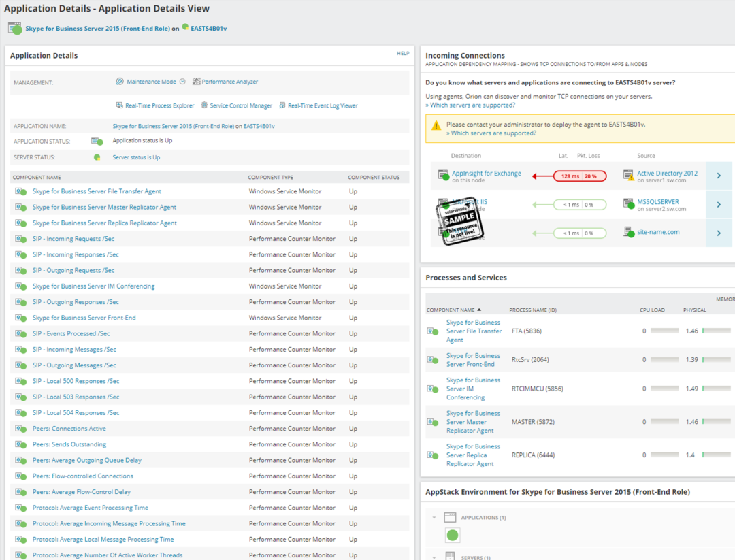Open the site-name.com source link

pos(658,232)
